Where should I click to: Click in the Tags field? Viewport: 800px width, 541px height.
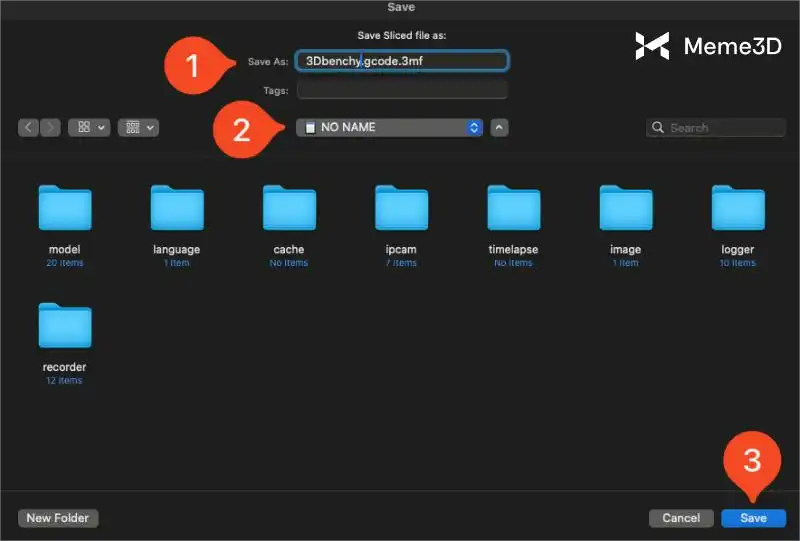(x=402, y=90)
